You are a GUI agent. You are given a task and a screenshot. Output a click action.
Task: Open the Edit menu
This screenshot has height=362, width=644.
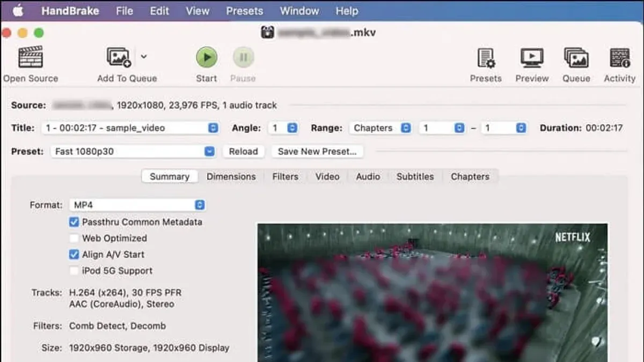(159, 11)
